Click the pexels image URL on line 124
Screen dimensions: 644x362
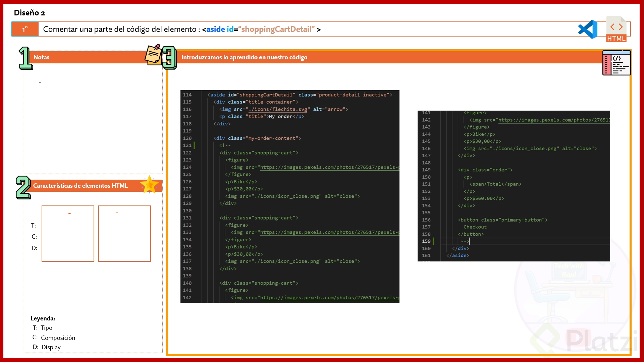[329, 167]
